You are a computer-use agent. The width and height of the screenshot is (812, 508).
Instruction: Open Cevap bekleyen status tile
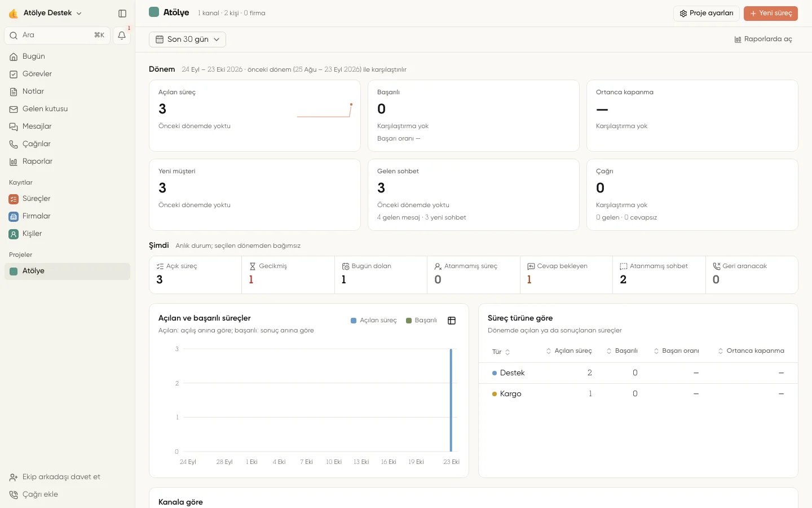pyautogui.click(x=566, y=275)
